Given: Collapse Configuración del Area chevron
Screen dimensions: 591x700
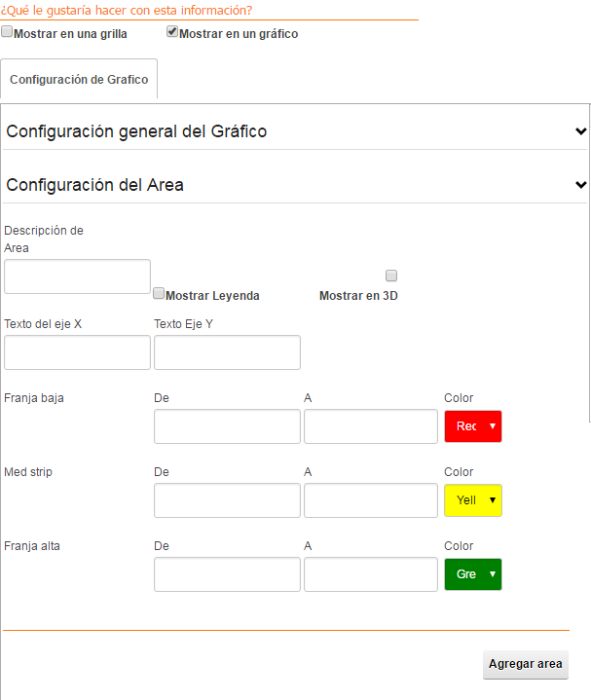Looking at the screenshot, I should [580, 184].
